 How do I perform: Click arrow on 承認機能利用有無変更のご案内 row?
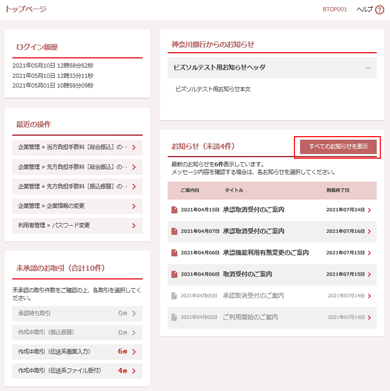[x=369, y=253]
